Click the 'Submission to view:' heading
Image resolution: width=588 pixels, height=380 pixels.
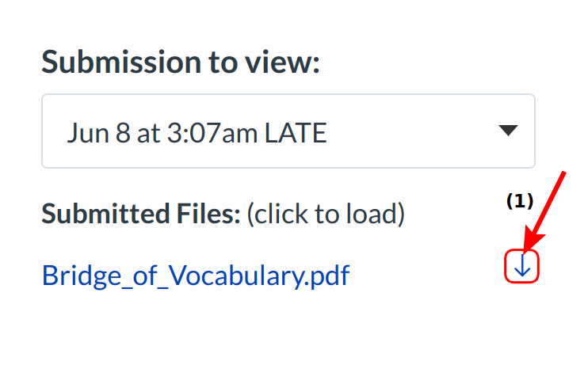coord(180,61)
